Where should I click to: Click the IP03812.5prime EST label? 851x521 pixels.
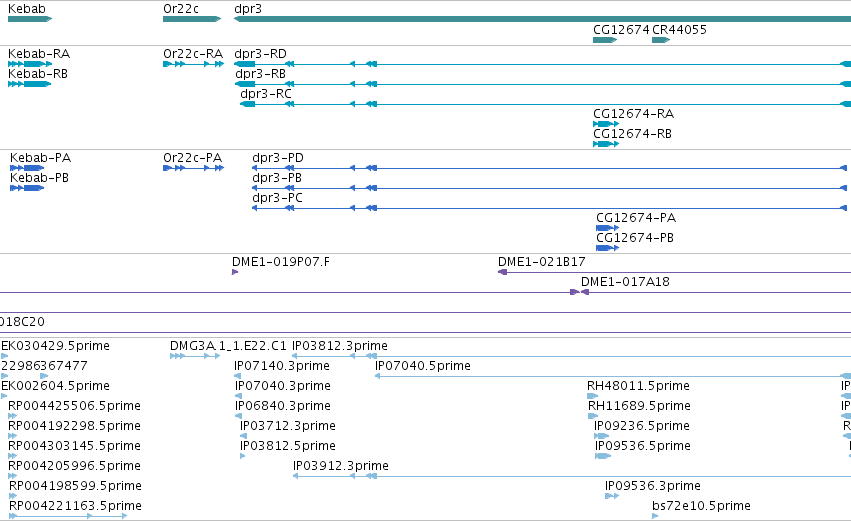click(288, 447)
